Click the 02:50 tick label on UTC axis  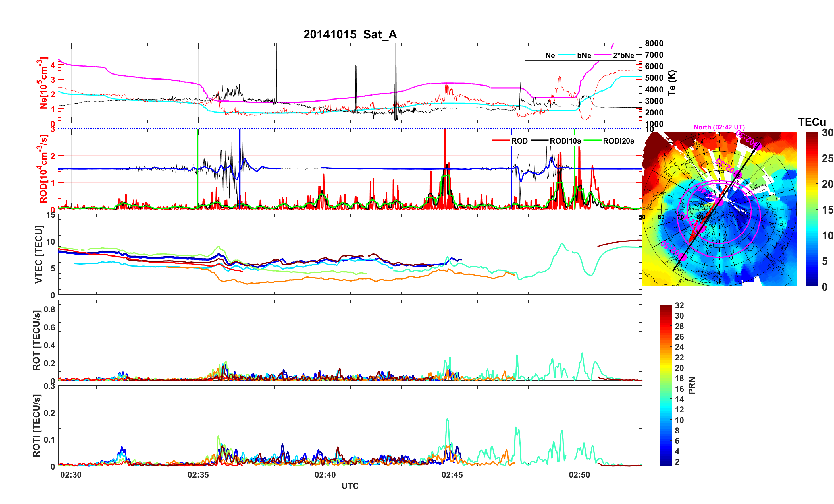click(579, 475)
